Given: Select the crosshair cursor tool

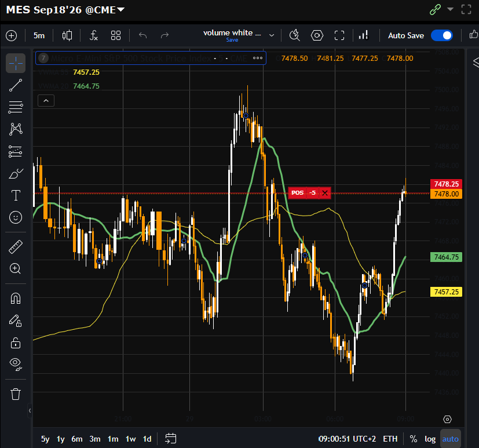Looking at the screenshot, I should (x=16, y=63).
